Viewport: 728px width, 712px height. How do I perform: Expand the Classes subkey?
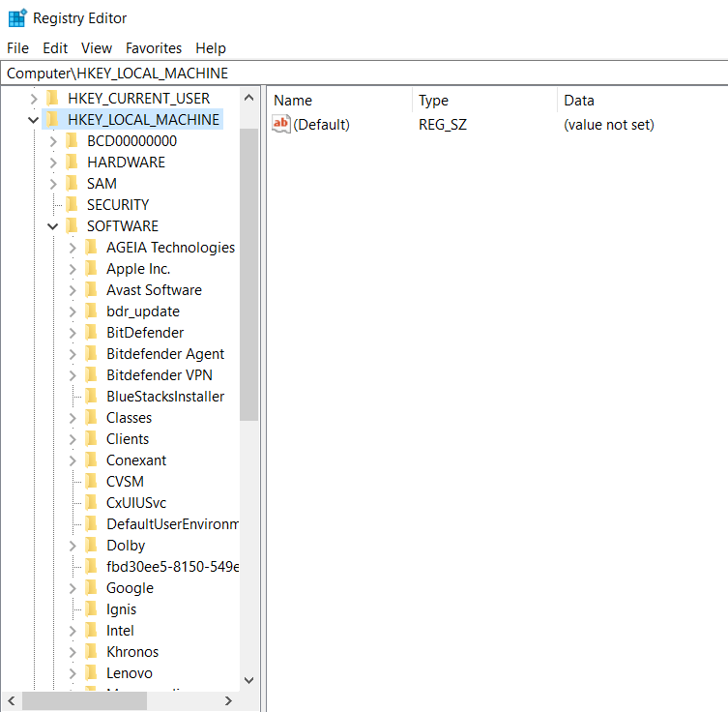tap(73, 417)
